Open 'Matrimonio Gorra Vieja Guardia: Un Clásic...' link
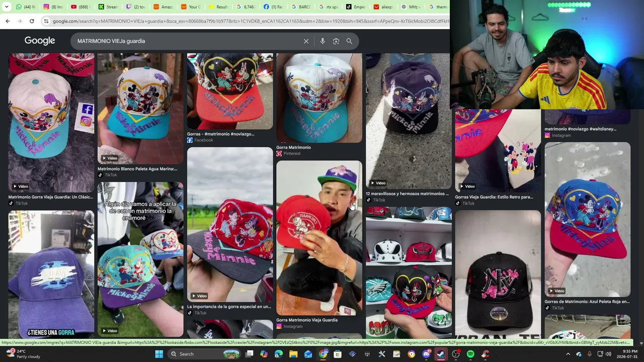This screenshot has height=362, width=644. point(51,197)
